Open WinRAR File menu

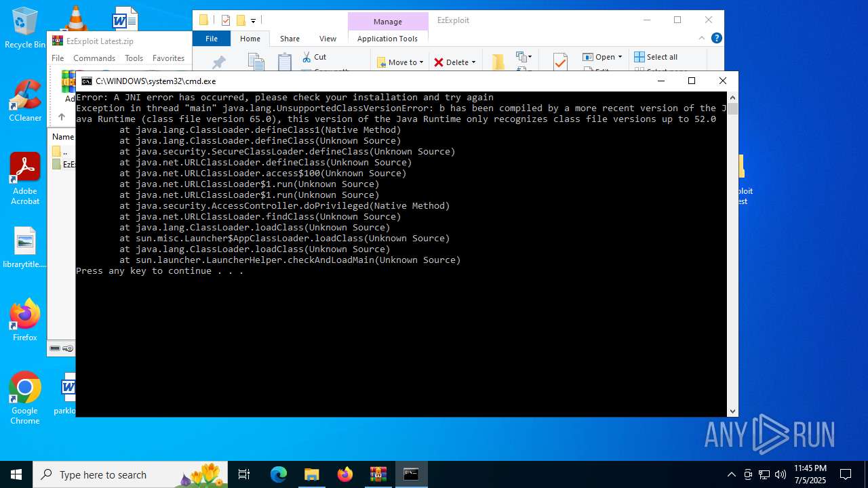58,58
